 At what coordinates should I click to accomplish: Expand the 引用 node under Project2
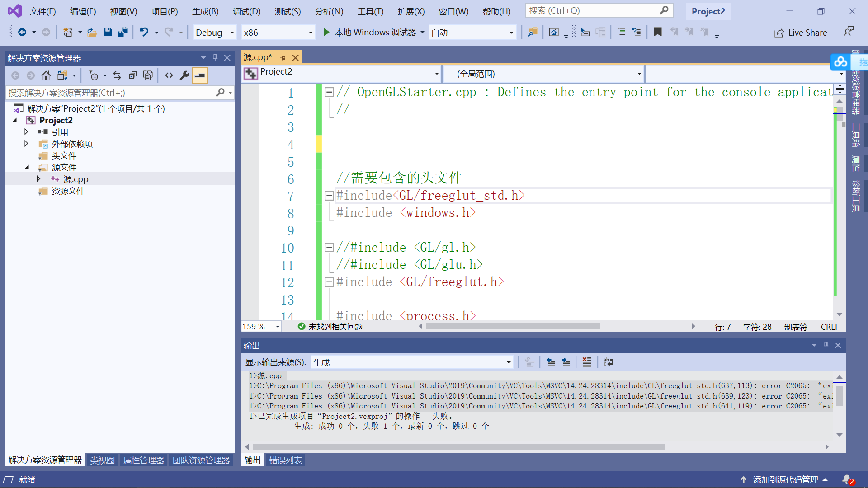26,131
